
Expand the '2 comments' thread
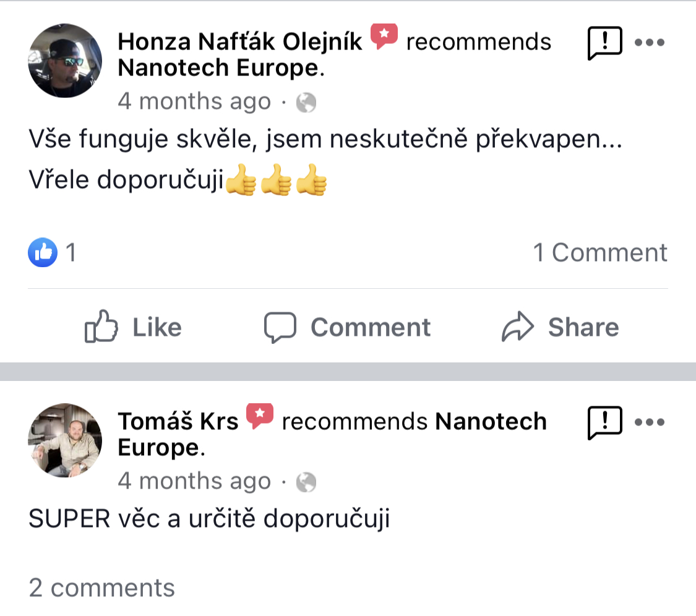point(102,588)
